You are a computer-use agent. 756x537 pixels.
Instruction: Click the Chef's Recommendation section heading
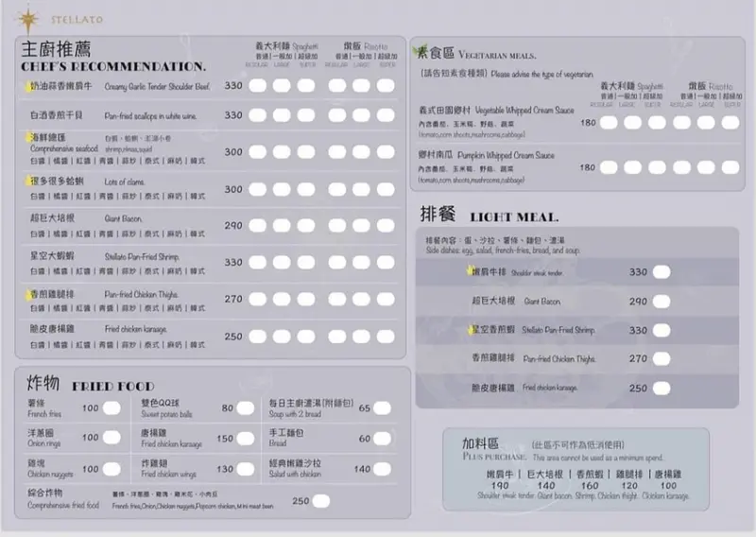pos(113,58)
